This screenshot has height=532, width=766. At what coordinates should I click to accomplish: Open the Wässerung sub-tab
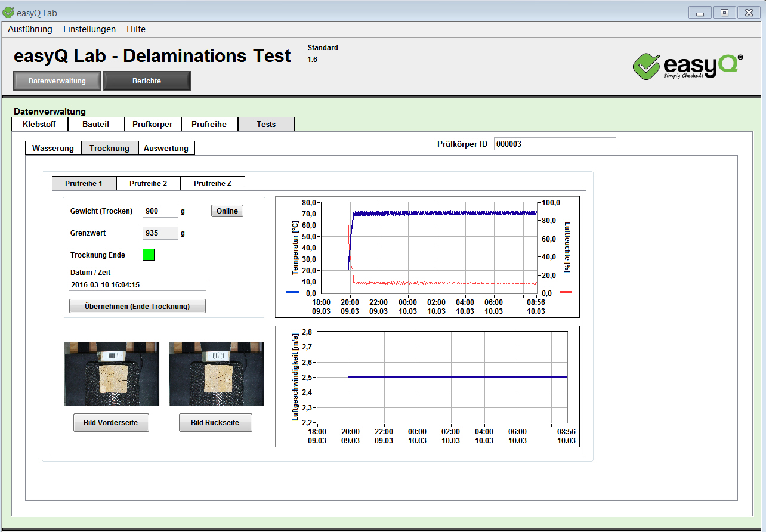coord(53,148)
